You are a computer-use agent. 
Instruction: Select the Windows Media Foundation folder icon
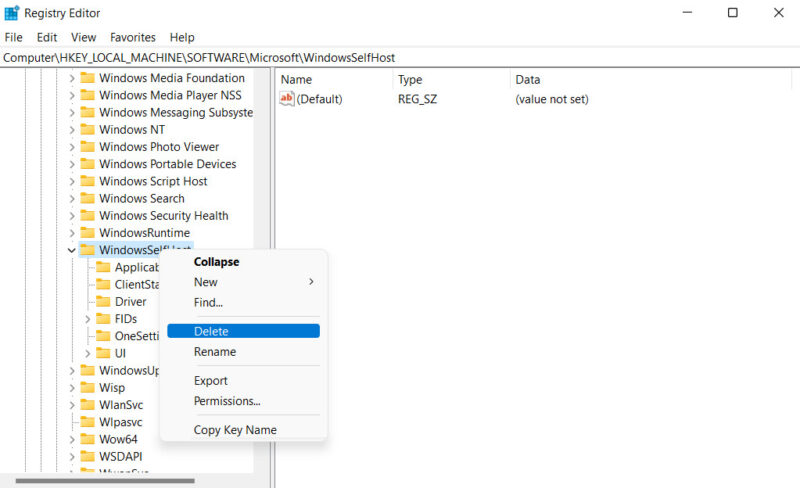pyautogui.click(x=88, y=78)
